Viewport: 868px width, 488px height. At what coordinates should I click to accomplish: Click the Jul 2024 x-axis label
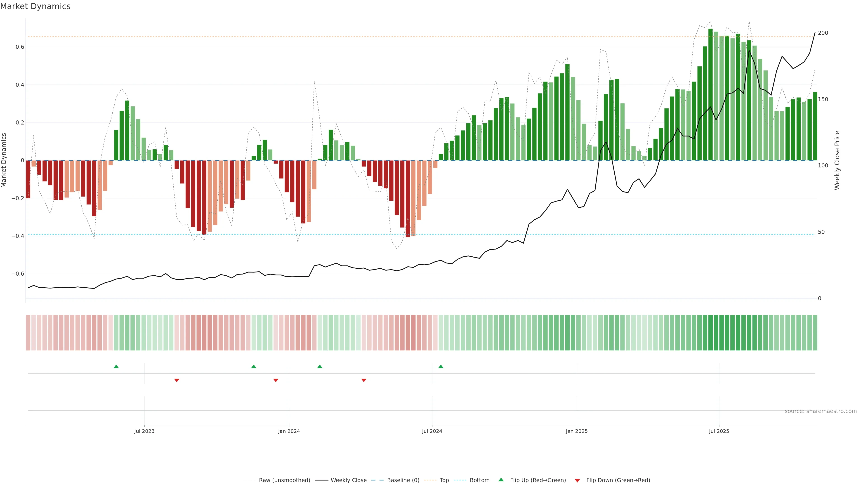pos(432,431)
